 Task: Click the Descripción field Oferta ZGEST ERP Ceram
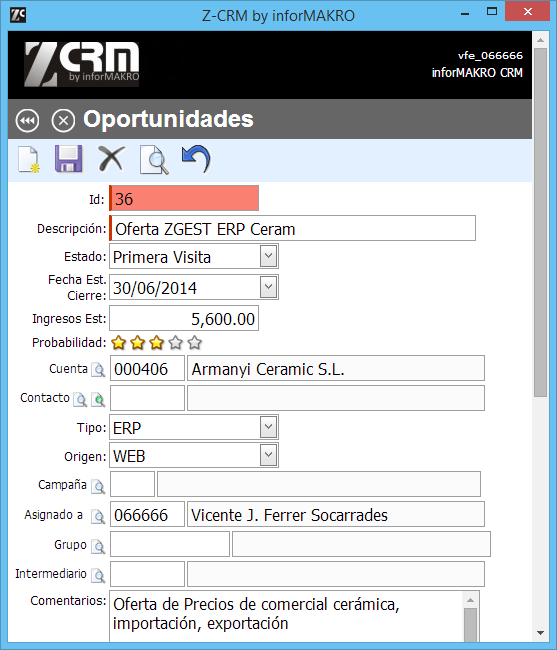(x=293, y=228)
